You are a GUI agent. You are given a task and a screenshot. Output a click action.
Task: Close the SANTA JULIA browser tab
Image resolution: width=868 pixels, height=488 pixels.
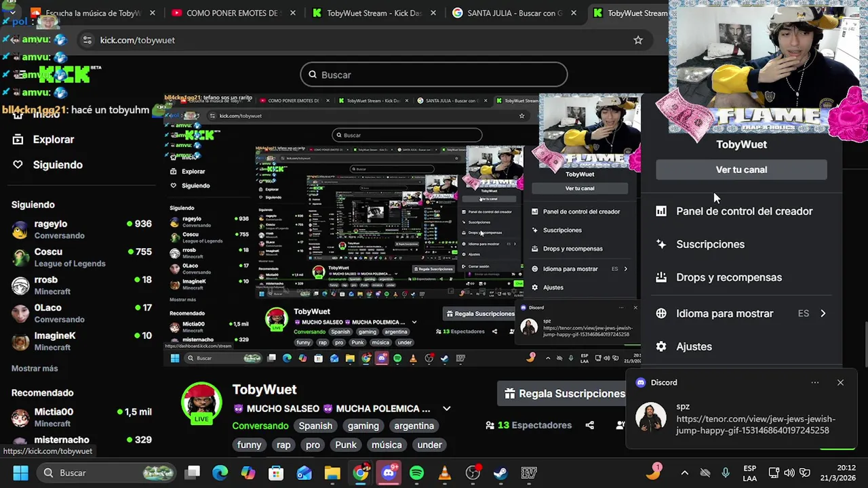point(574,13)
